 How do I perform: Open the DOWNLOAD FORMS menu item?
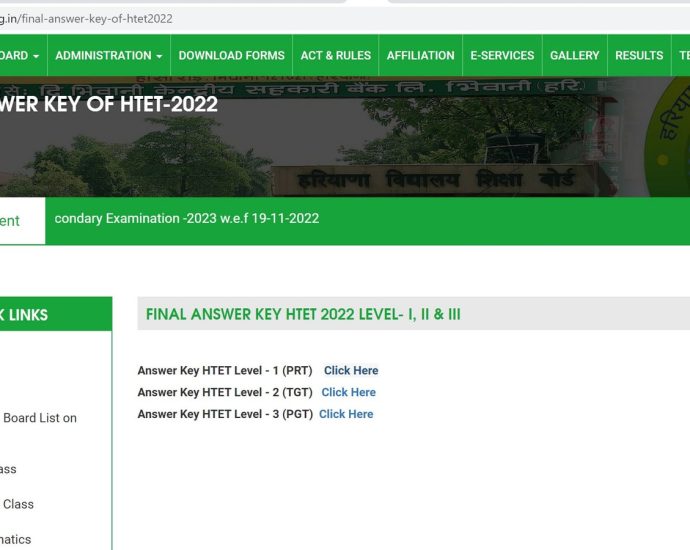[231, 56]
